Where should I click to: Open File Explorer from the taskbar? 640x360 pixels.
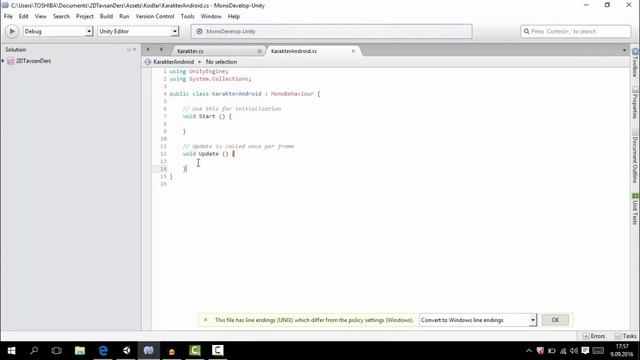[80, 351]
